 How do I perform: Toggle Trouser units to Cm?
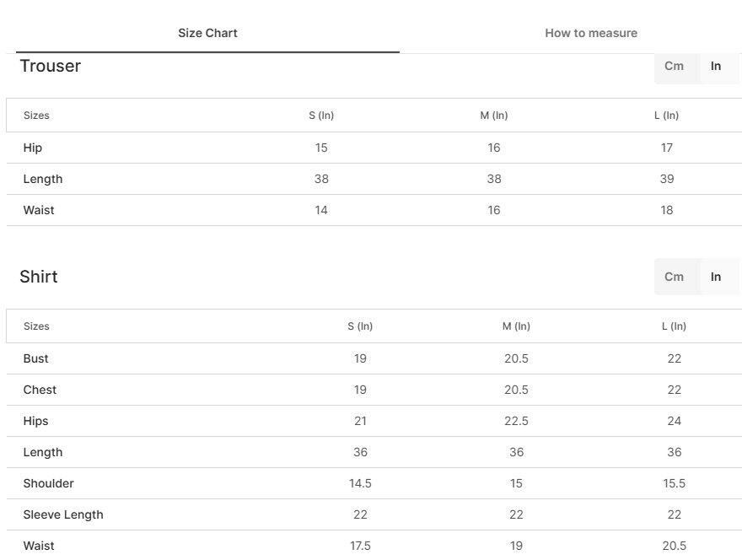674,66
